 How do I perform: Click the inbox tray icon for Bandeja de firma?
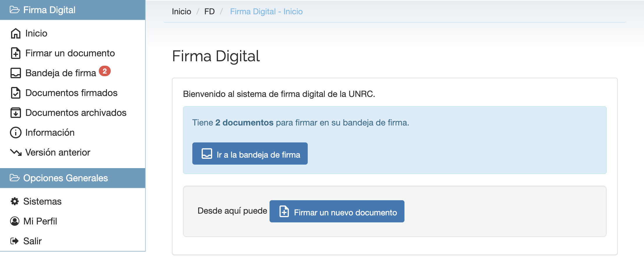15,73
